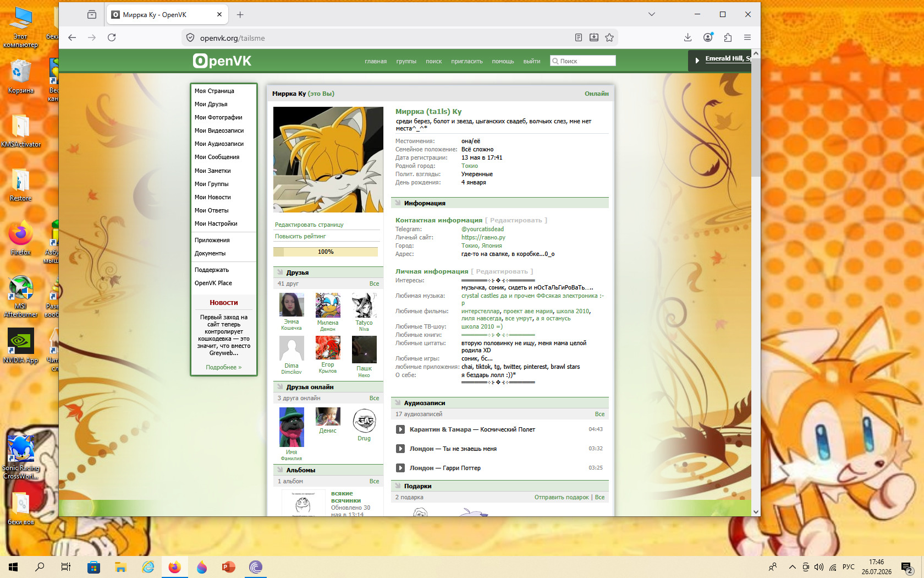Click the OpenVK logo
Screen dimensions: 924x578
(222, 61)
